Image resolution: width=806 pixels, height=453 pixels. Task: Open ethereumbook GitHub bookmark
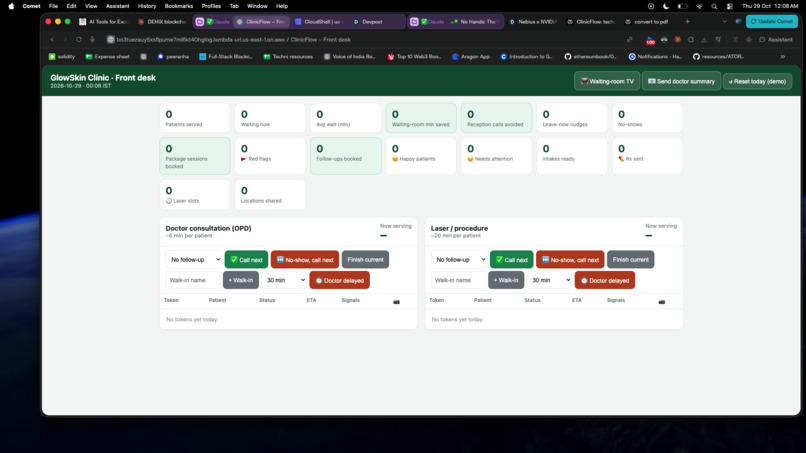pos(590,57)
